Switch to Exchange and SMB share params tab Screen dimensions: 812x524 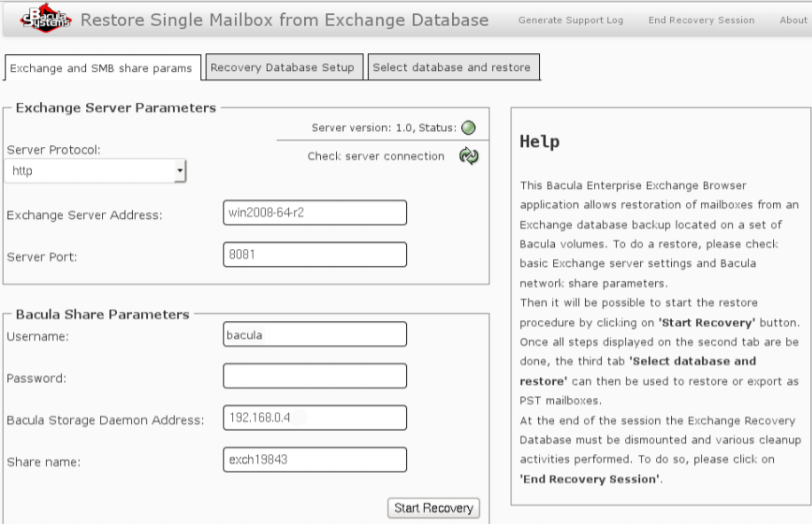click(x=102, y=68)
